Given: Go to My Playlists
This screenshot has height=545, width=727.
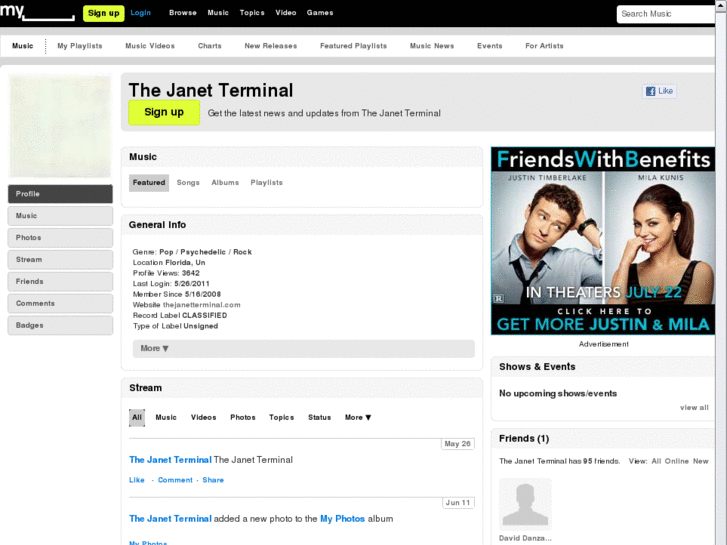Looking at the screenshot, I should [80, 46].
